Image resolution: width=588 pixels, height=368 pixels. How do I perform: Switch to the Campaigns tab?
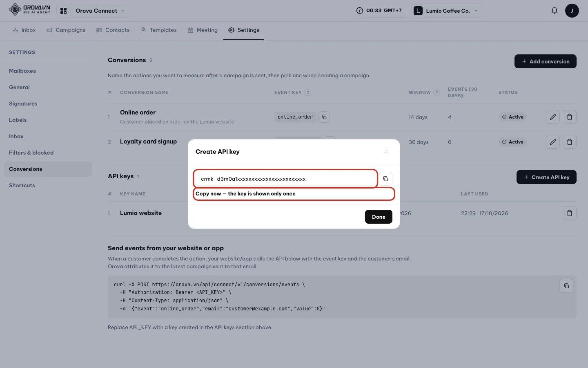[x=66, y=30]
